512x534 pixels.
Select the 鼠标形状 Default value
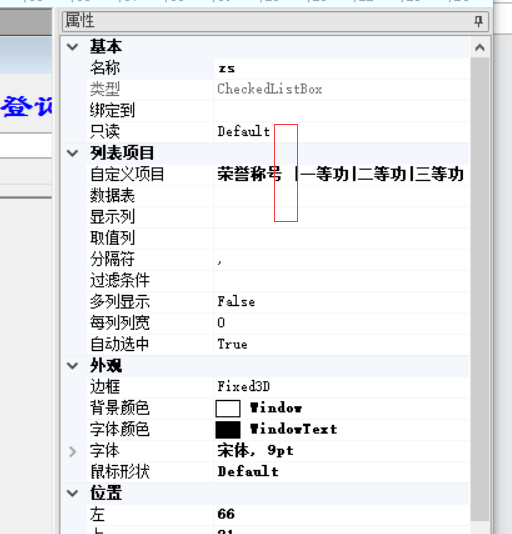[341, 472]
